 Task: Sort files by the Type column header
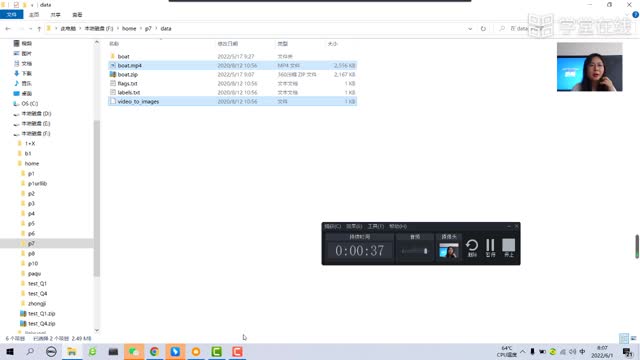(x=282, y=44)
